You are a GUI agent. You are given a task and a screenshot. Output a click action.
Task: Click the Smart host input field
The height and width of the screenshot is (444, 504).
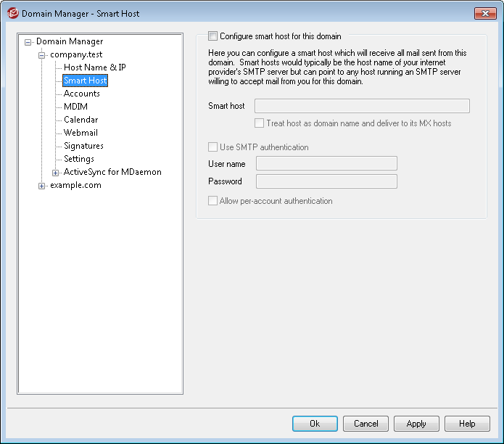tap(362, 106)
